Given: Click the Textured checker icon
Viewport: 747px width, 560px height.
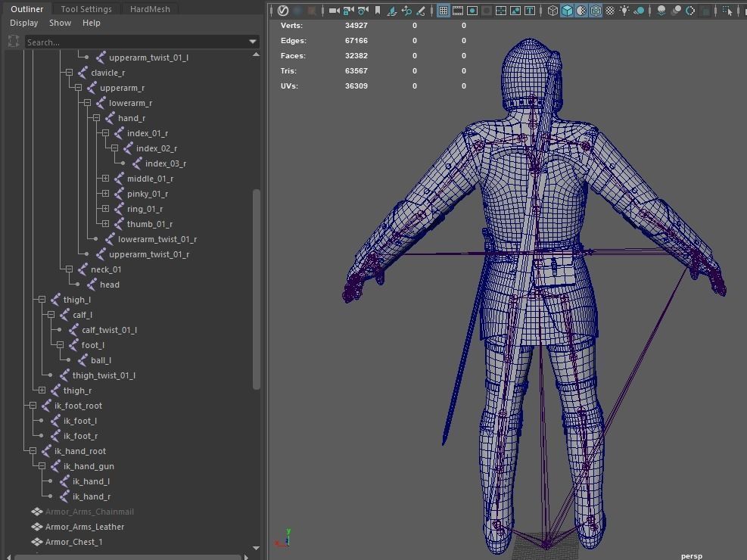Looking at the screenshot, I should coord(610,11).
